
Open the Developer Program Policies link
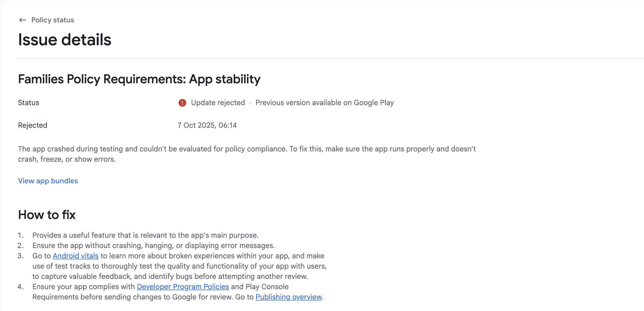(183, 287)
